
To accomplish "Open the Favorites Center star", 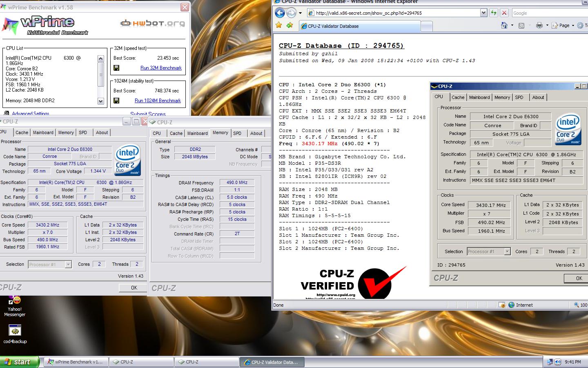I will point(279,25).
